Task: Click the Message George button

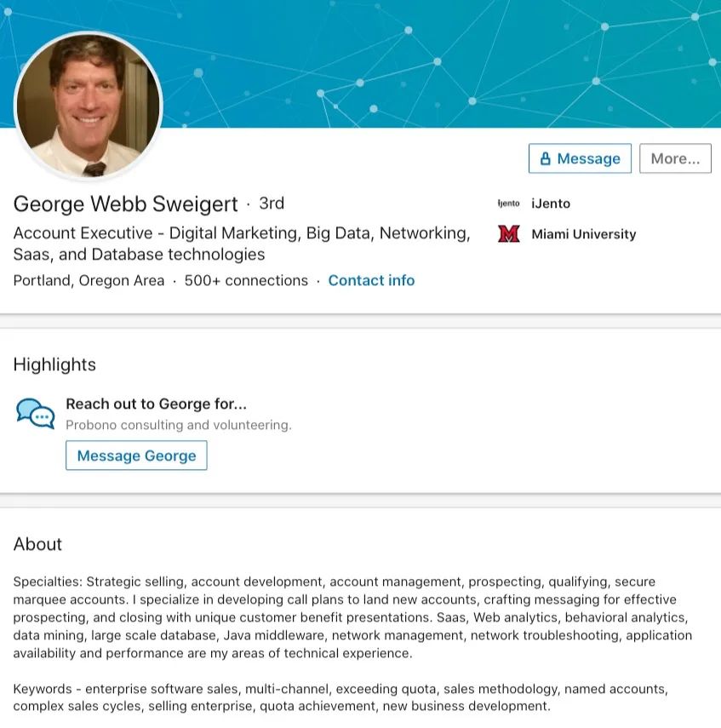Action: click(136, 456)
